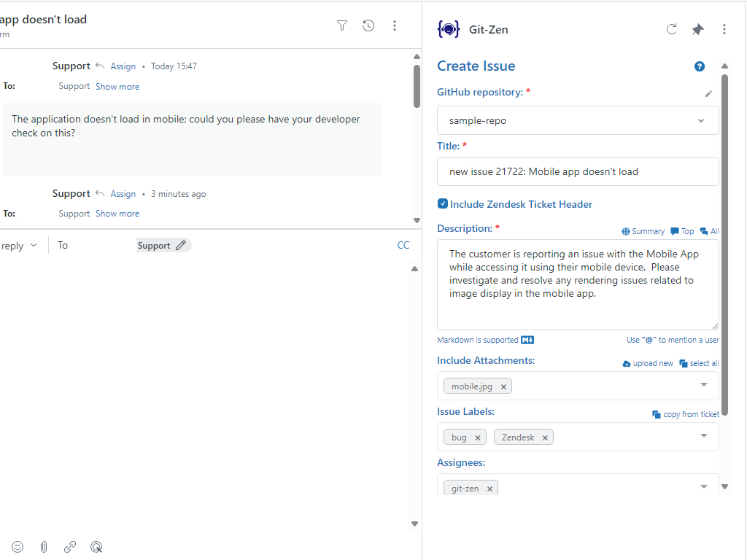
Task: Toggle Include Zendesk Ticket Header checkbox
Action: pyautogui.click(x=443, y=204)
